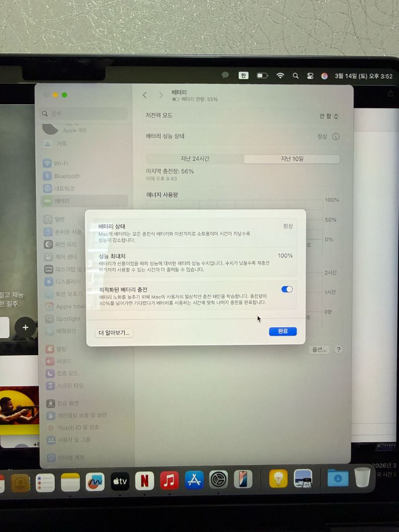Screen dimensions: 399x532
Task: Open the battery status menu bar icon
Action: 262,75
